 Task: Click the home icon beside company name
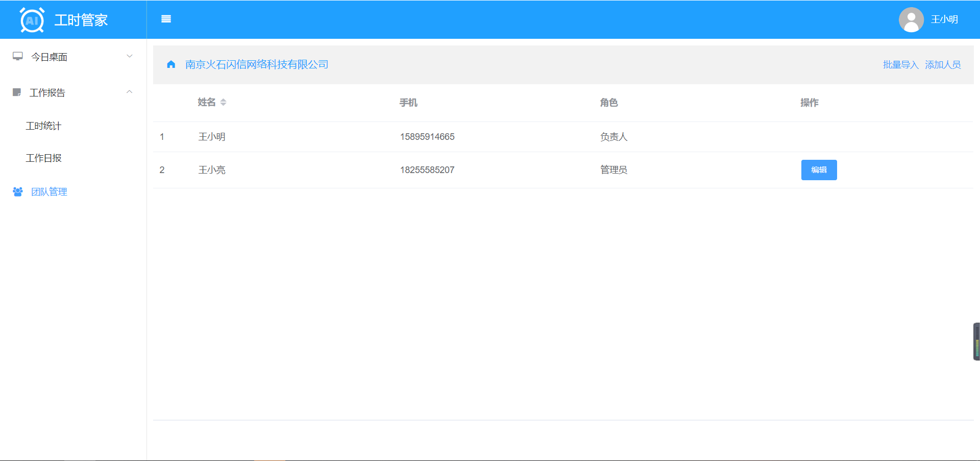(x=171, y=64)
